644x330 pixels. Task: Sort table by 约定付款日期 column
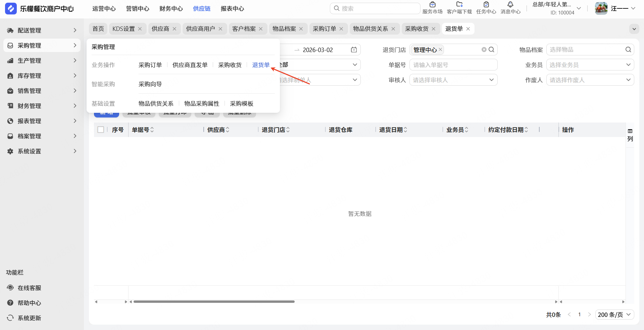526,130
